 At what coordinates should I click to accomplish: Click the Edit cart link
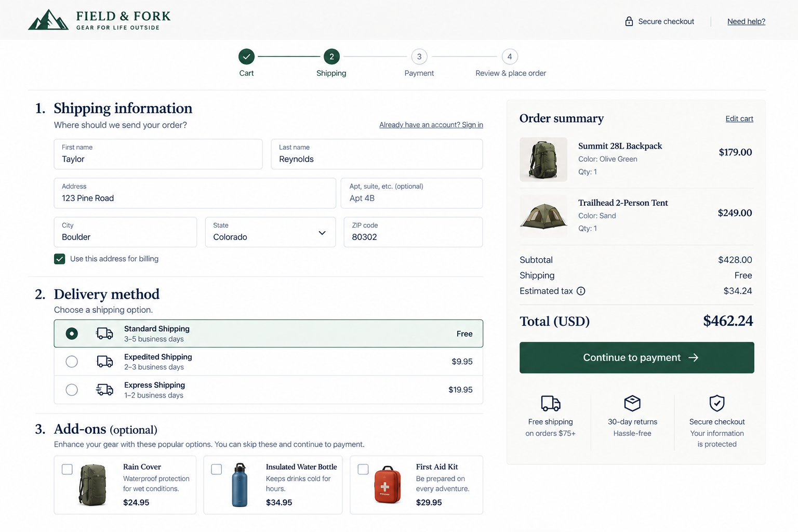[739, 118]
